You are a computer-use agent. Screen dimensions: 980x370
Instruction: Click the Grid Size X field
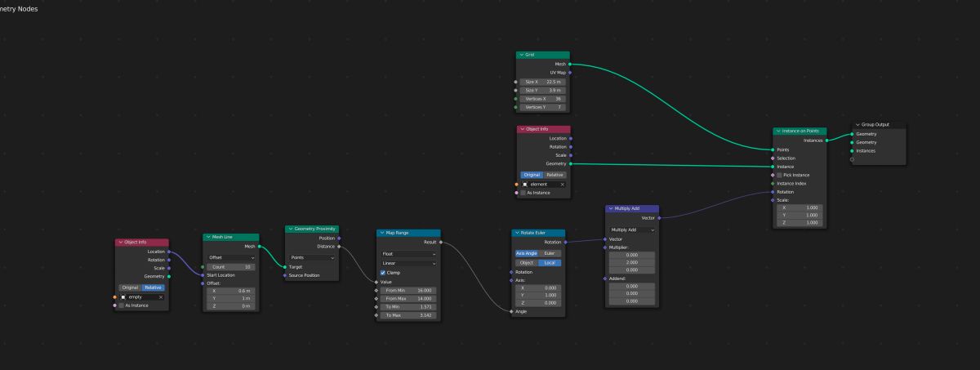tap(543, 82)
